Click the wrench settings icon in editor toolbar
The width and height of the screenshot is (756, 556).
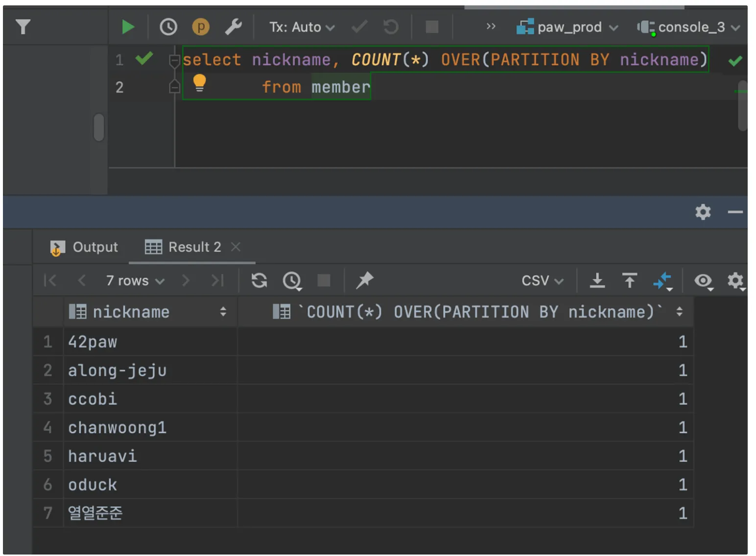233,27
